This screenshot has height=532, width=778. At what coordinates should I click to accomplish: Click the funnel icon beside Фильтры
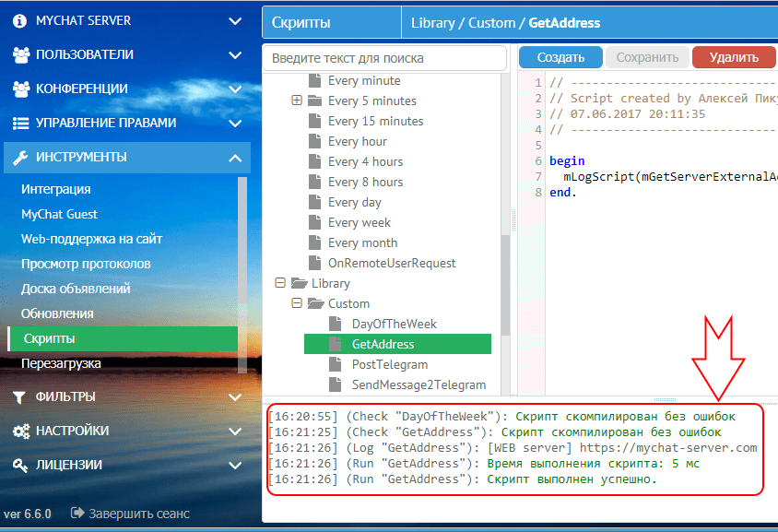(x=20, y=397)
